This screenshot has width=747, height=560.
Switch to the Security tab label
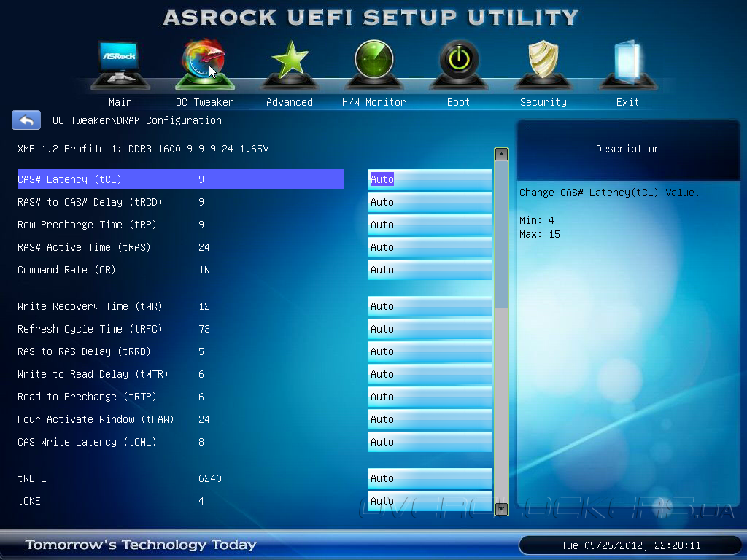[543, 102]
